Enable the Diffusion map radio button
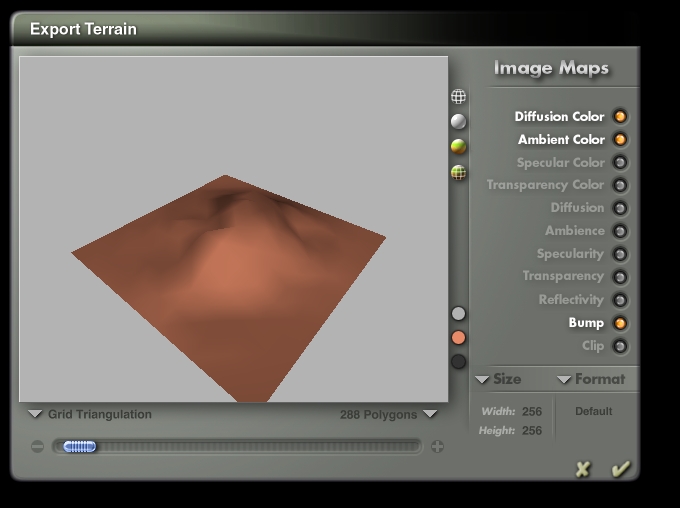 tap(620, 208)
